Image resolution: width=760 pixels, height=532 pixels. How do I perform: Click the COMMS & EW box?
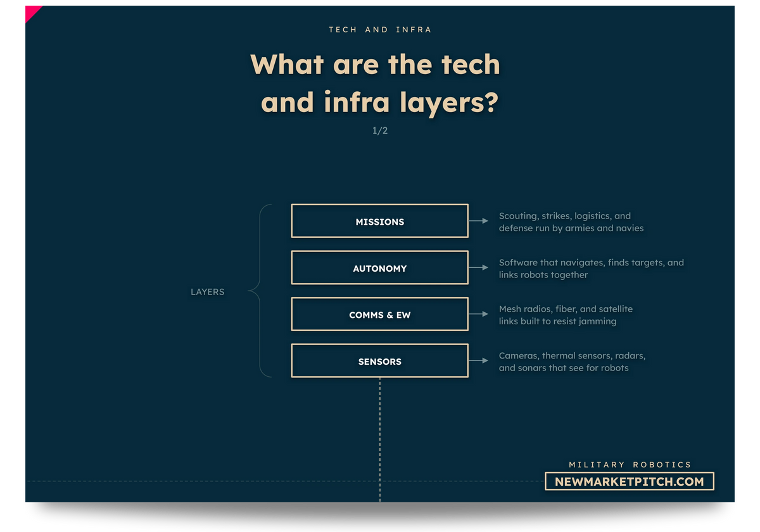(379, 314)
